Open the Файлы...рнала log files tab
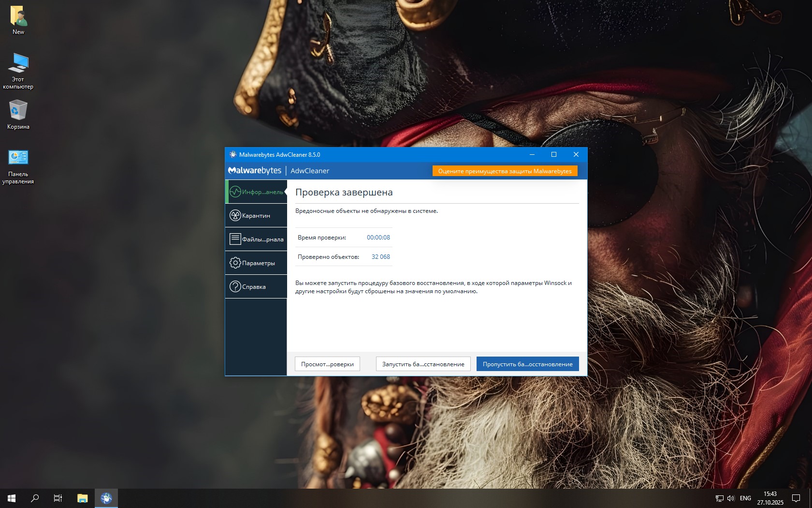This screenshot has height=508, width=812. 256,239
